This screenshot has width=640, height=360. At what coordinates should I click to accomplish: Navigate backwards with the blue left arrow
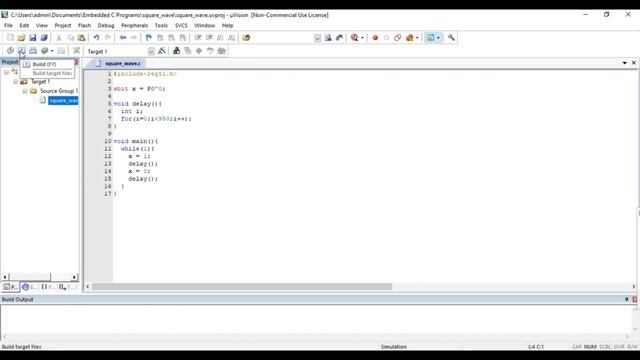[122, 38]
